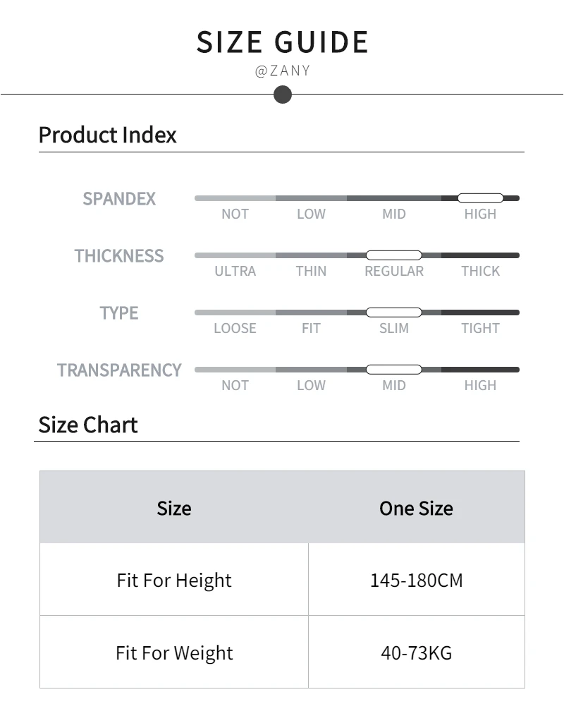
Task: Click the SPANDEX slider handle
Action: pyautogui.click(x=480, y=198)
